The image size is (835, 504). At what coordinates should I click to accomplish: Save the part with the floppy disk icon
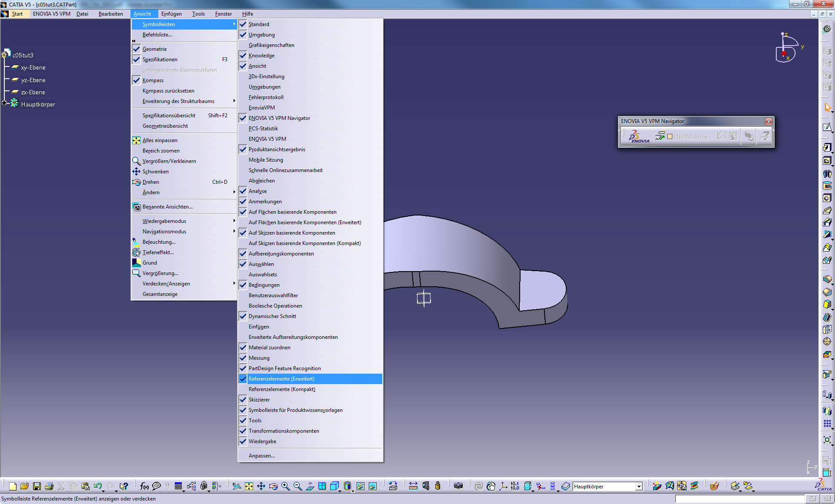[37, 486]
